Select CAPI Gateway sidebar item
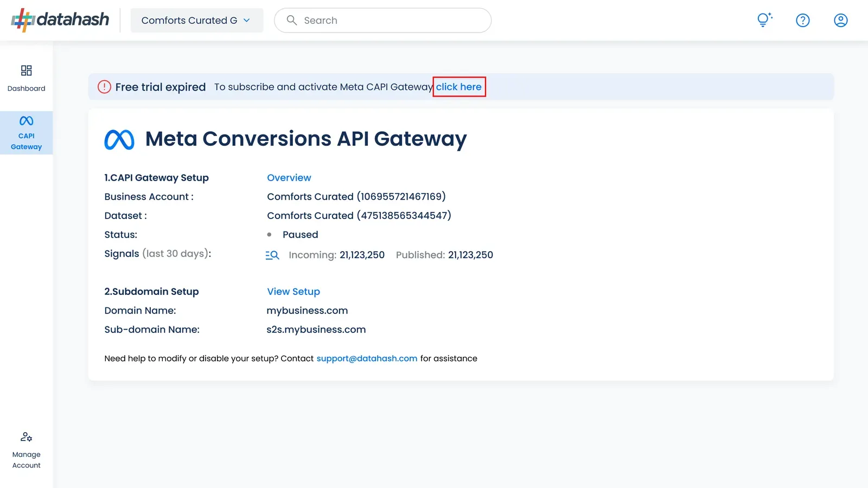Viewport: 868px width, 488px height. pos(26,133)
